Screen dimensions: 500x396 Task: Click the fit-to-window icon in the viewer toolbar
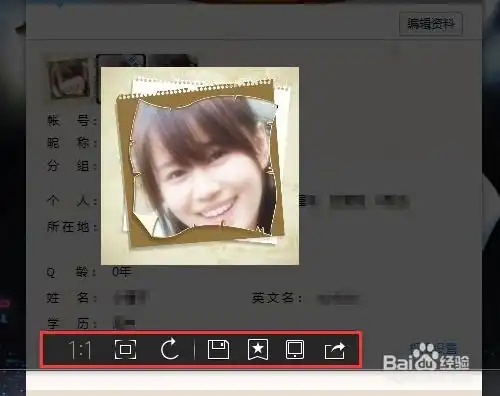125,349
